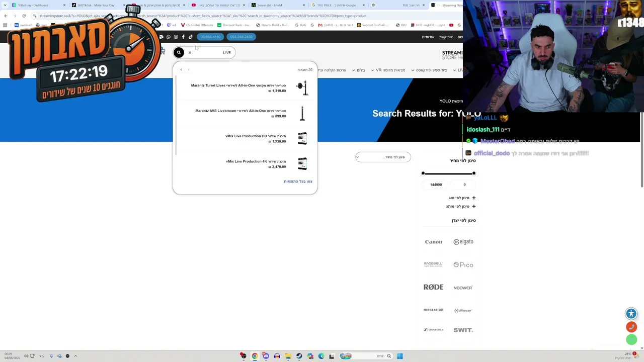Click the Marantz Turret product thumbnail

click(x=302, y=88)
